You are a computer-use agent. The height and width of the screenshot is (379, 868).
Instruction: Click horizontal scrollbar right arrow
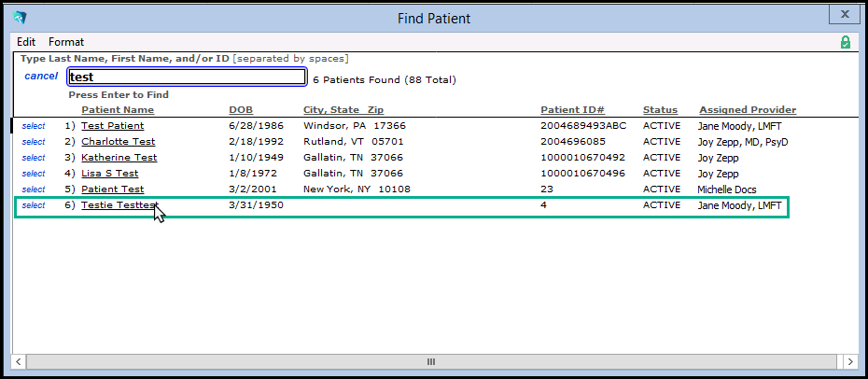pos(849,361)
